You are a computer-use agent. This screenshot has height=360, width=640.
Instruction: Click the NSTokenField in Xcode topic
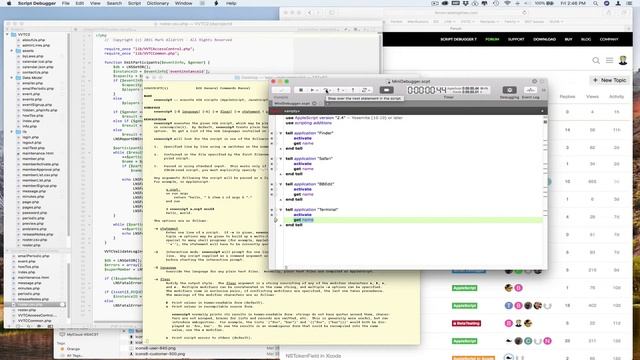point(313,356)
